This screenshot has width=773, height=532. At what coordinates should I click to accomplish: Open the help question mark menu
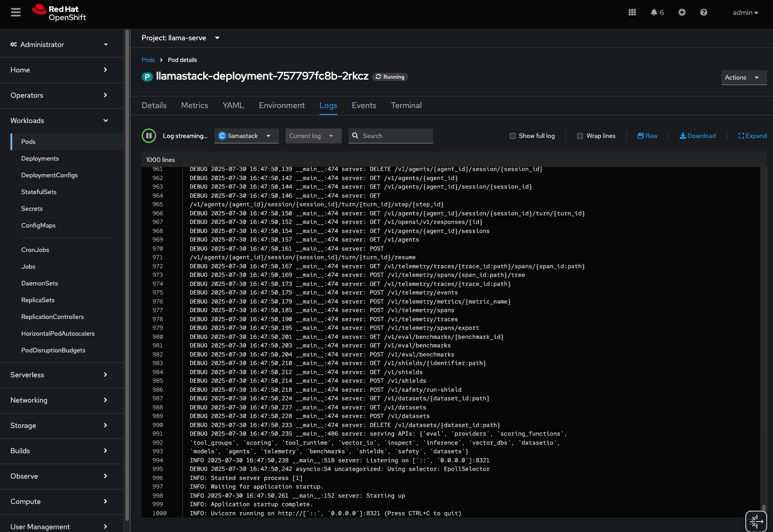click(704, 12)
